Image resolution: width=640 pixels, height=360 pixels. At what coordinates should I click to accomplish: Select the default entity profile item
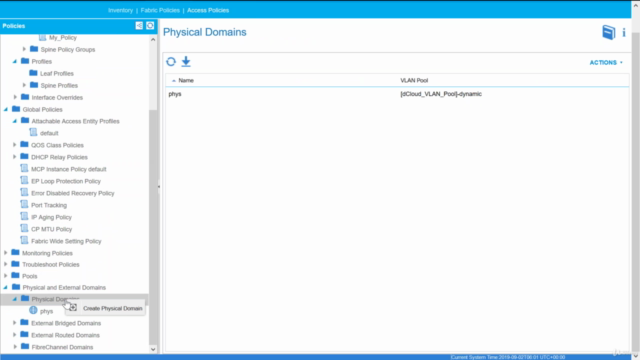[49, 133]
